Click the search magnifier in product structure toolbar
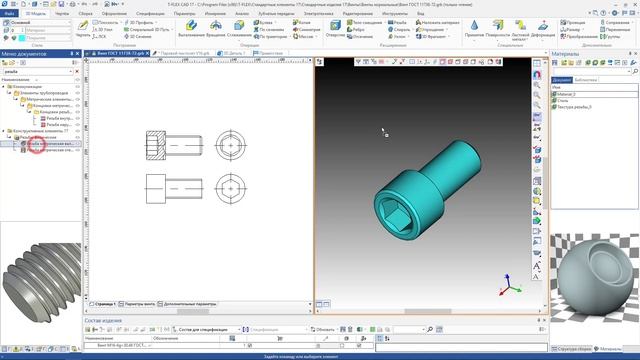 (430, 329)
